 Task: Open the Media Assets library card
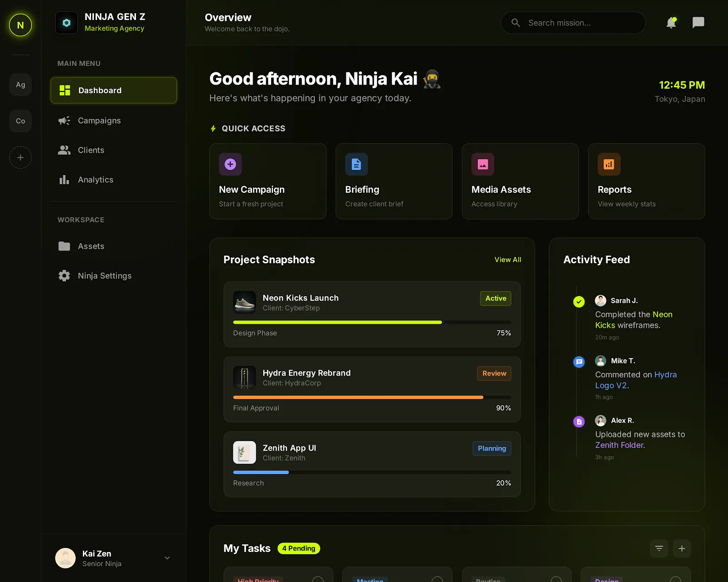point(520,181)
